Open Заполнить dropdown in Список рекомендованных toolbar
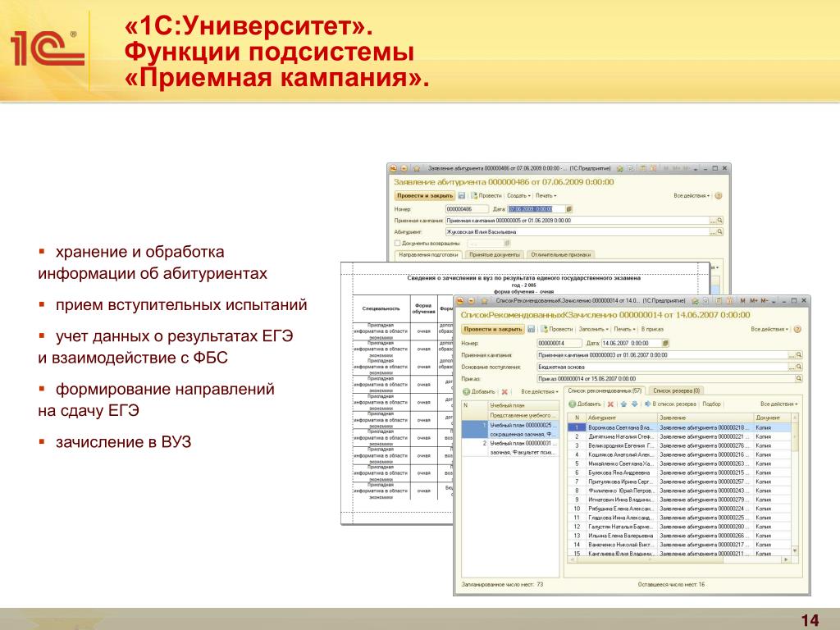Viewport: 840px width, 630px height. 594,329
